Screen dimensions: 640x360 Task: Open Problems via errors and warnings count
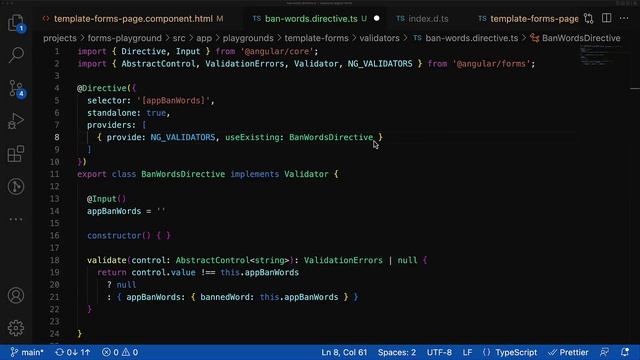coord(120,352)
